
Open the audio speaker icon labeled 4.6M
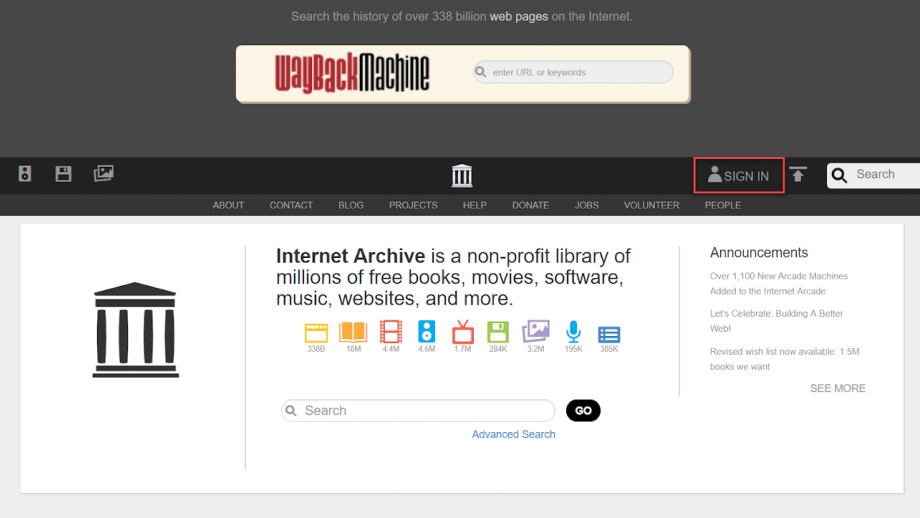427,331
